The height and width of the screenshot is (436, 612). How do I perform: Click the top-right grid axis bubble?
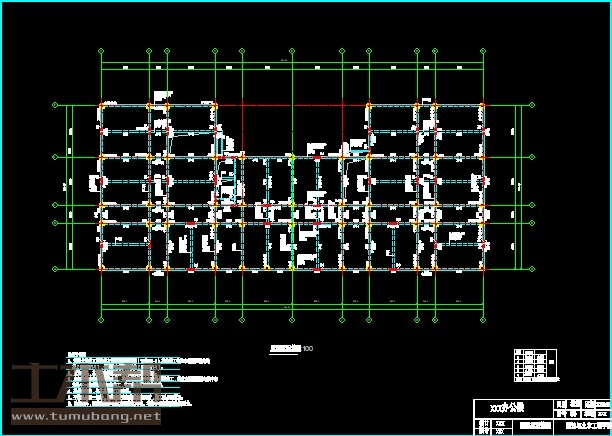click(484, 49)
